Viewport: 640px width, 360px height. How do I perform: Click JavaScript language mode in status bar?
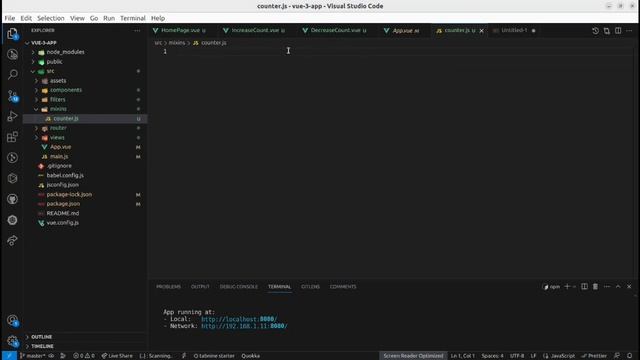[559, 356]
